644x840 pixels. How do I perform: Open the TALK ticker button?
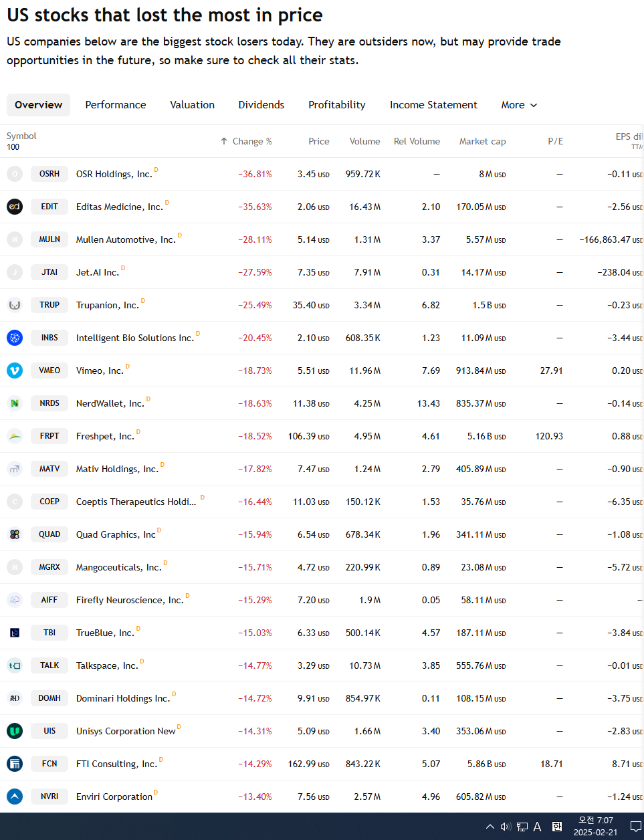coord(49,665)
